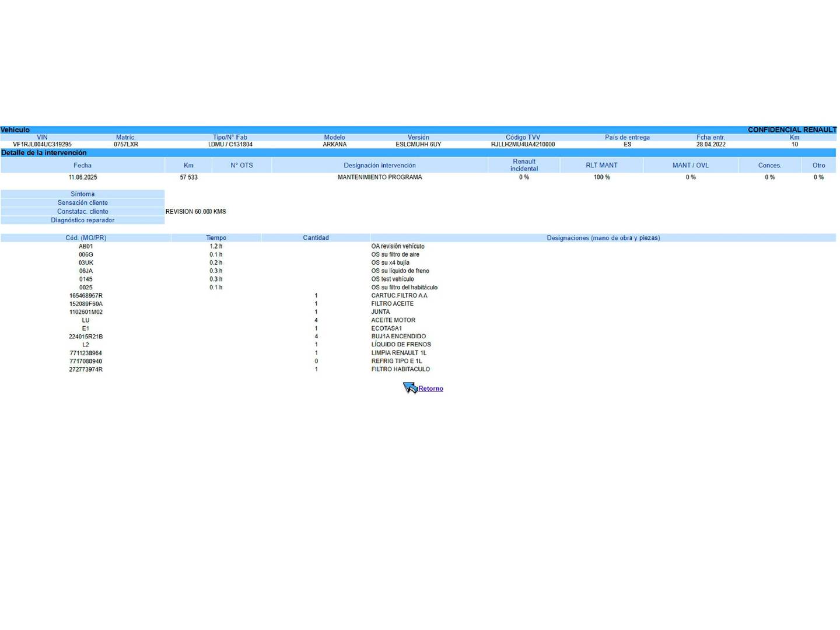Click the LDMU / C131804 factory number

tap(230, 144)
